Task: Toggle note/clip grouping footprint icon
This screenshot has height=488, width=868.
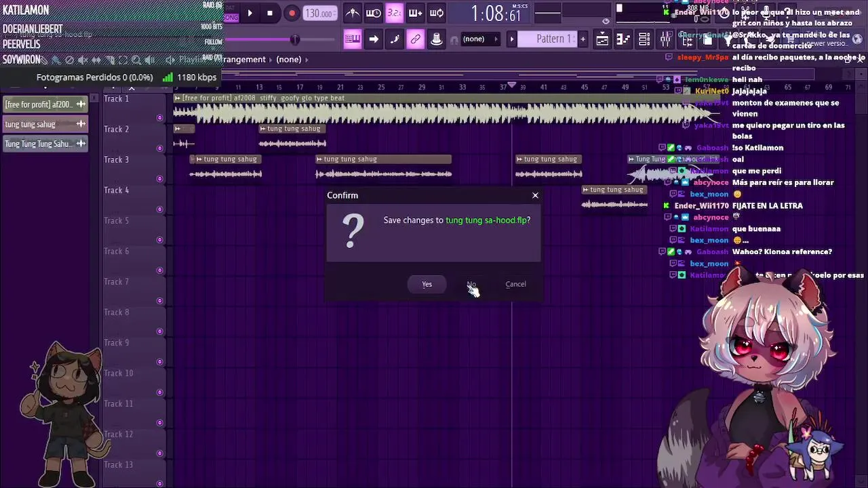Action: pos(395,39)
